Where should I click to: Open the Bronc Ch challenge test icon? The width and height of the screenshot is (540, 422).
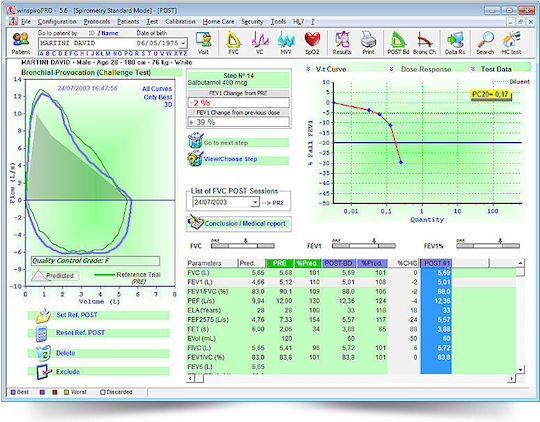click(424, 43)
